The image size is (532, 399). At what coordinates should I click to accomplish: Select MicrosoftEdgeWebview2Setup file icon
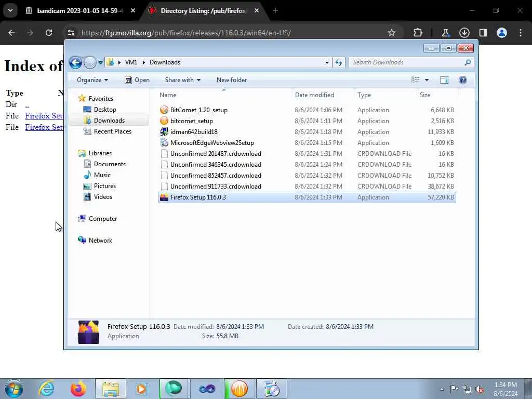(164, 142)
